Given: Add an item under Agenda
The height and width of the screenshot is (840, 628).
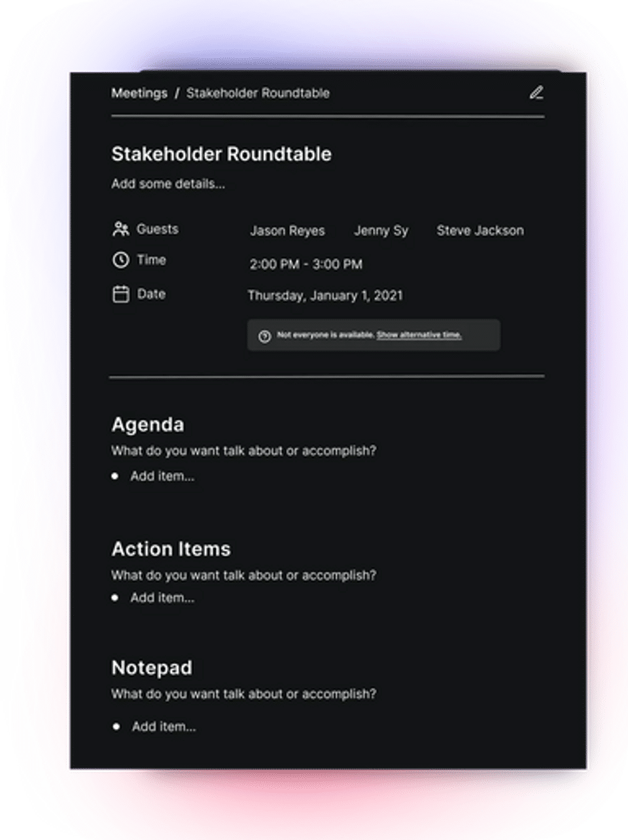Looking at the screenshot, I should [162, 477].
